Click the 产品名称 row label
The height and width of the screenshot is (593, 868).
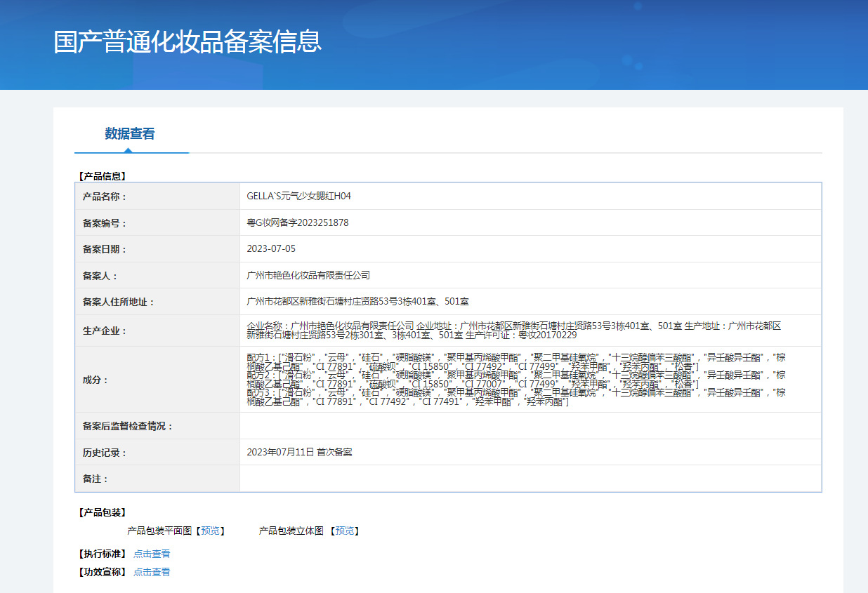(x=105, y=196)
